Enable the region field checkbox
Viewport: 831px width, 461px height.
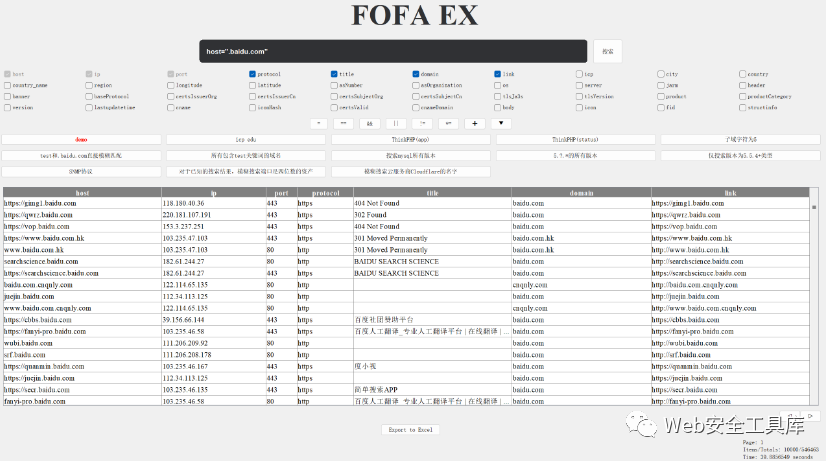(89, 85)
